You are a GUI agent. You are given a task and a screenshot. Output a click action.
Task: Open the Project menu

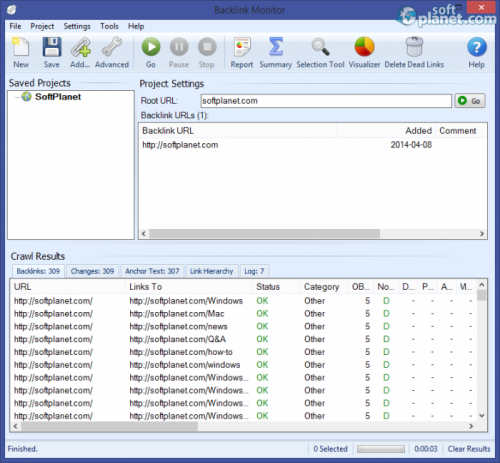[x=42, y=26]
